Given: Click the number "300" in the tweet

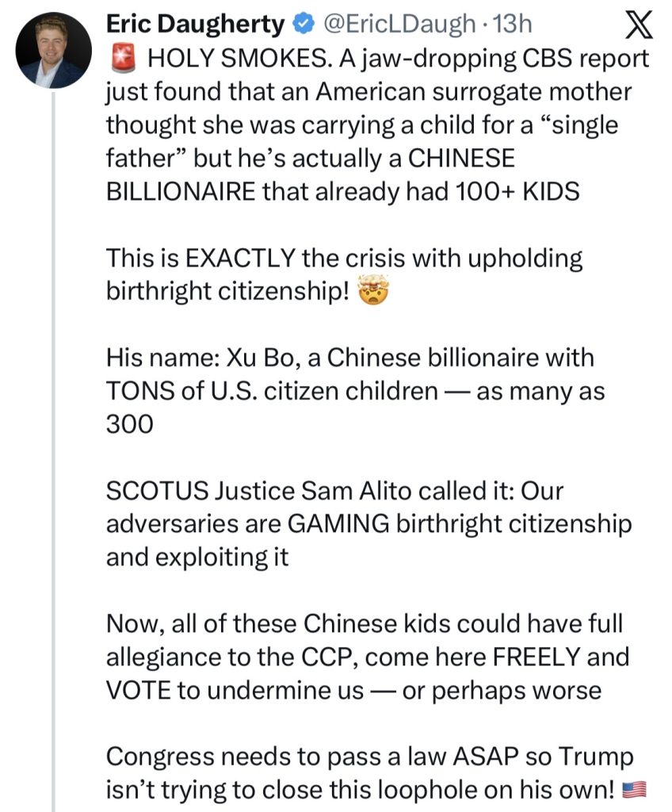Looking at the screenshot, I should [x=130, y=424].
